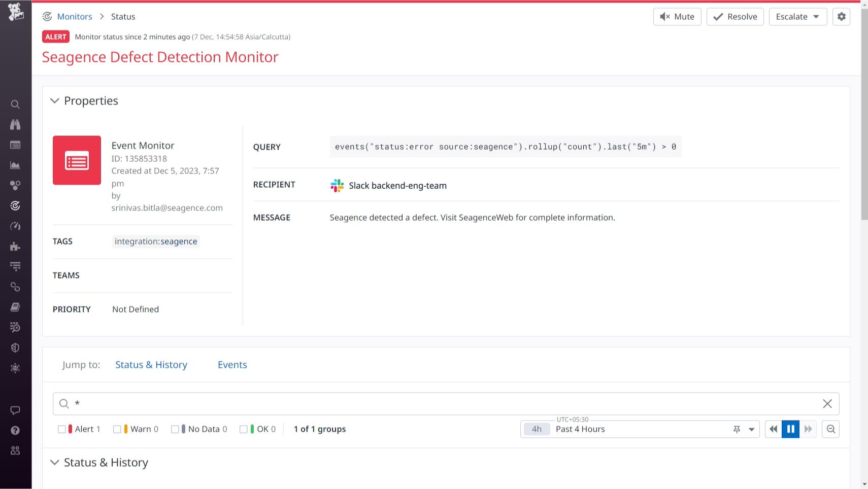Open the Dashboards sidebar icon
The height and width of the screenshot is (489, 868).
pyautogui.click(x=15, y=145)
